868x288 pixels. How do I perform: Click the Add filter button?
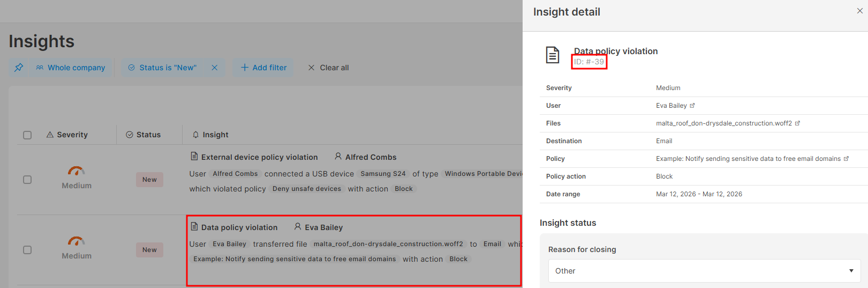coord(263,68)
